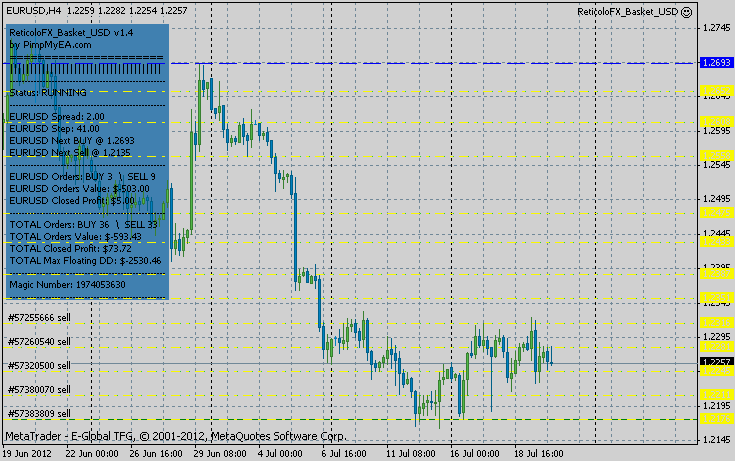
Task: Select the yellow 1.2652 price level label
Action: 716,90
